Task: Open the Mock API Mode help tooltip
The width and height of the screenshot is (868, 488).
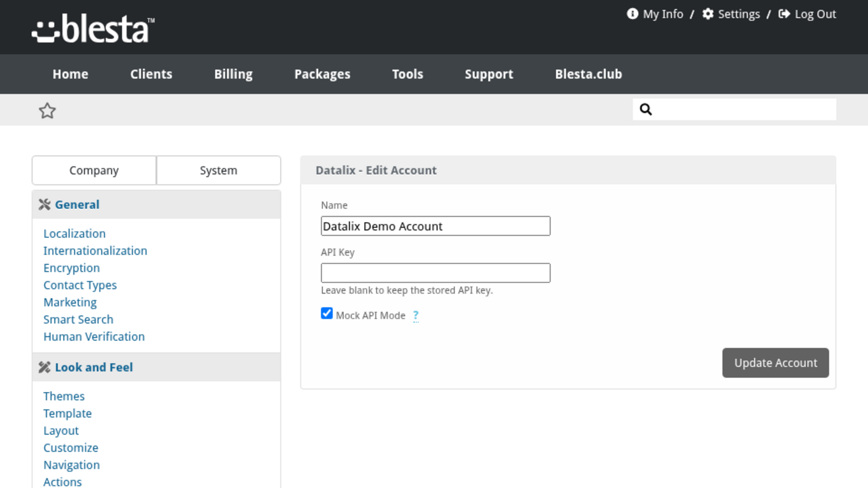Action: (x=415, y=315)
